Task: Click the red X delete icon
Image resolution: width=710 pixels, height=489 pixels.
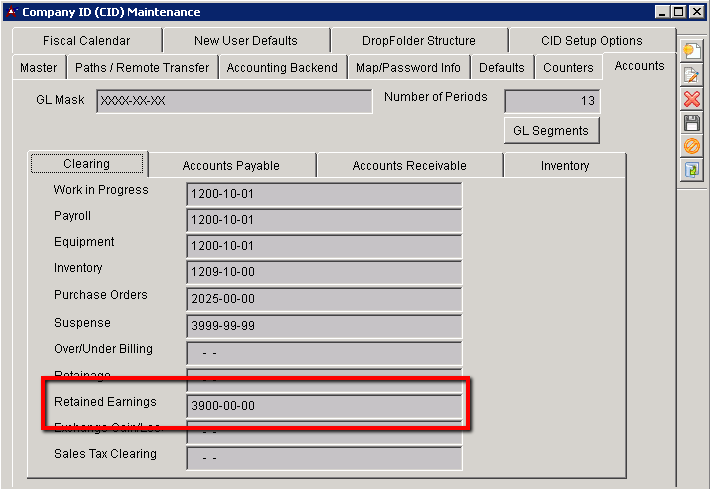Action: coord(691,99)
